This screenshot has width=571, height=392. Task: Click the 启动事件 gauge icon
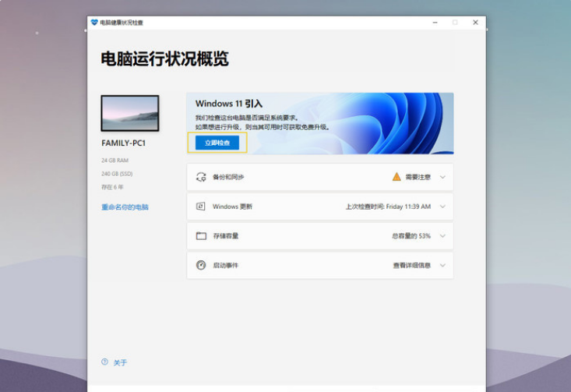pyautogui.click(x=201, y=265)
